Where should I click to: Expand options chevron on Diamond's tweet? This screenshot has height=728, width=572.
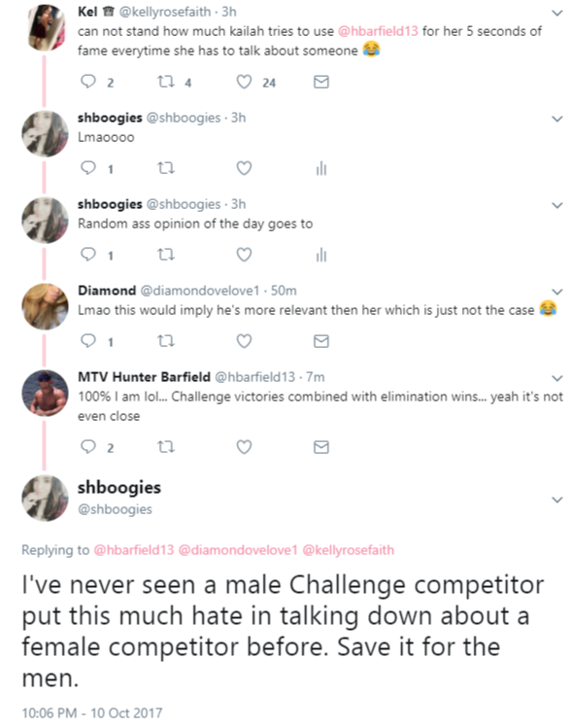point(556,292)
